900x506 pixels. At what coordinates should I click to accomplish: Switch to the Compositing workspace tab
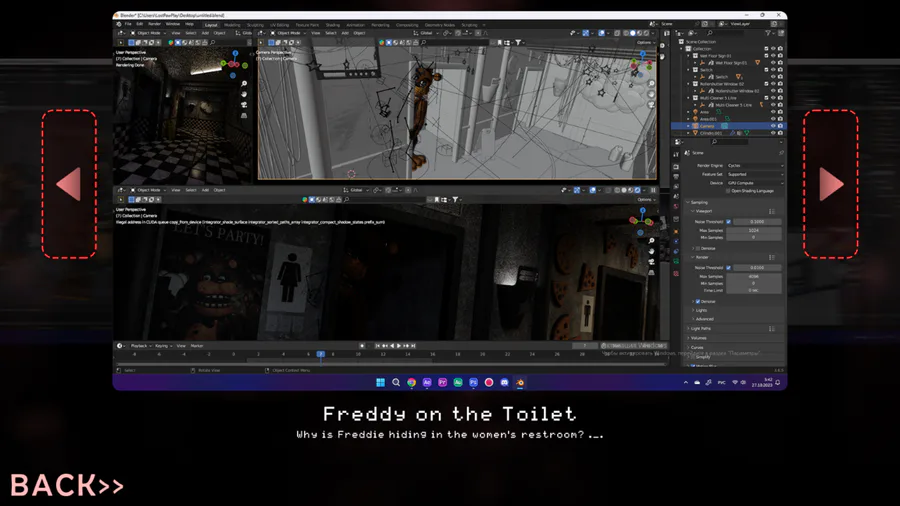pyautogui.click(x=407, y=25)
